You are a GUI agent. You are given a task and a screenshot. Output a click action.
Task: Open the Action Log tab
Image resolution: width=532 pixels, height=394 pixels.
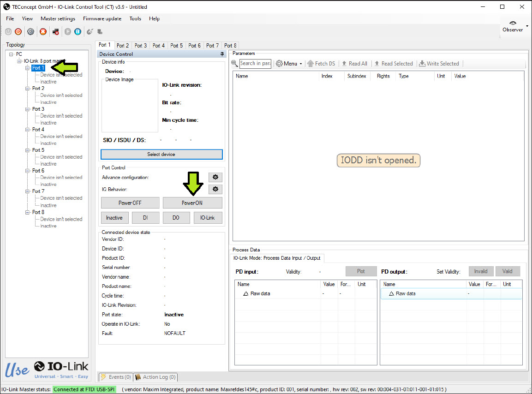(x=155, y=377)
